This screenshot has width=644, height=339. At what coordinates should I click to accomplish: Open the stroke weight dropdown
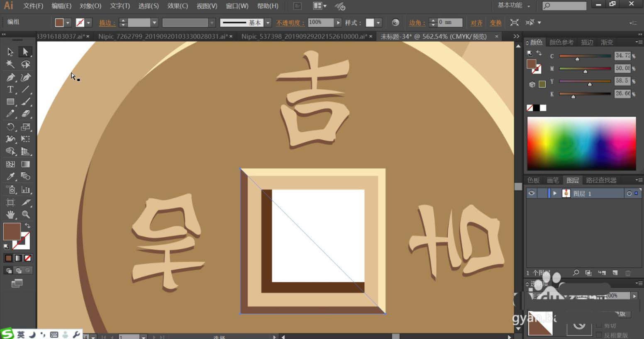pyautogui.click(x=154, y=23)
